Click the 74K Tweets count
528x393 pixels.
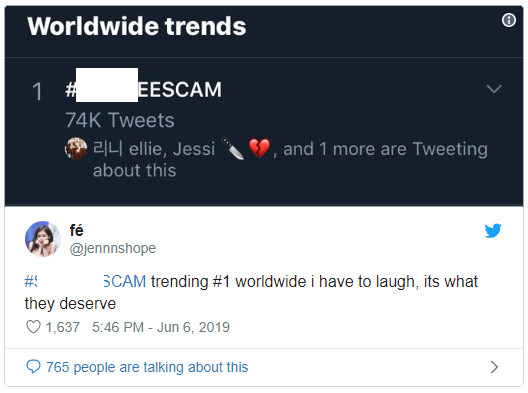pos(120,120)
